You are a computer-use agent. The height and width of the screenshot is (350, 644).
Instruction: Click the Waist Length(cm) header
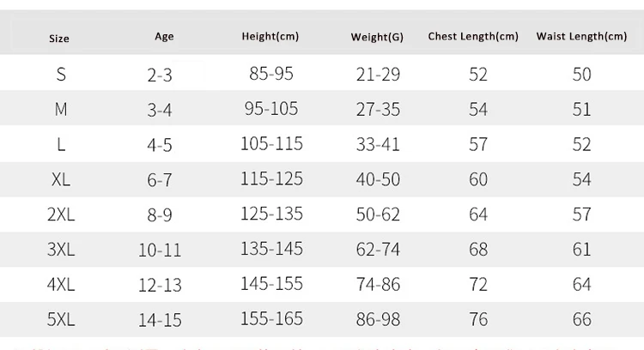[581, 36]
